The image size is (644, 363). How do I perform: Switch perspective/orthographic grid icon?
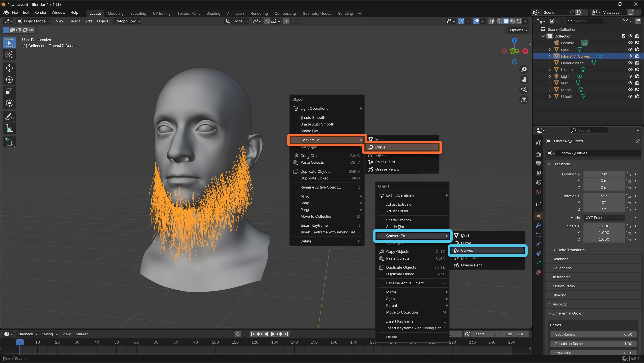click(524, 100)
